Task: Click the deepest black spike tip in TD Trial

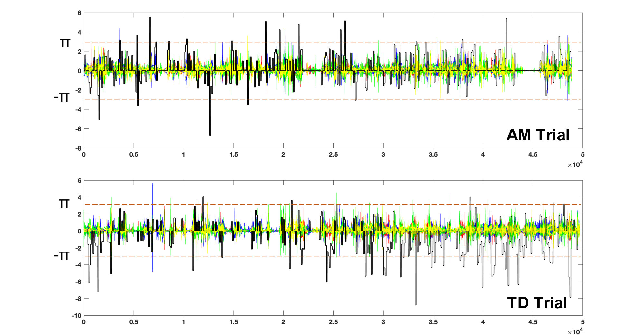Action: coord(416,304)
